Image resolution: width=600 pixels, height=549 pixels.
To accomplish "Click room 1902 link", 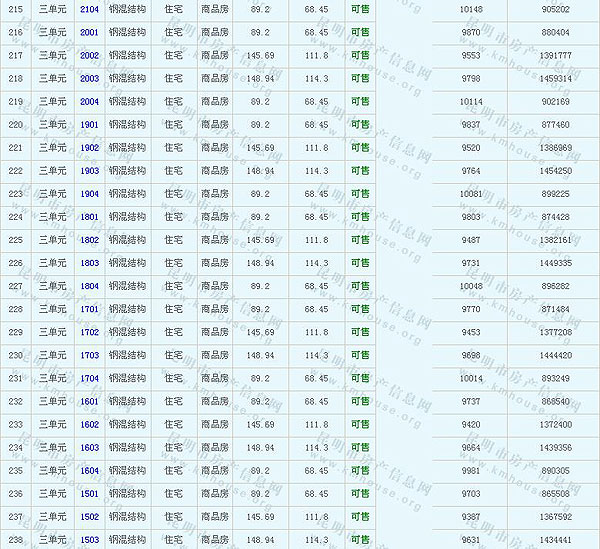I will point(89,148).
